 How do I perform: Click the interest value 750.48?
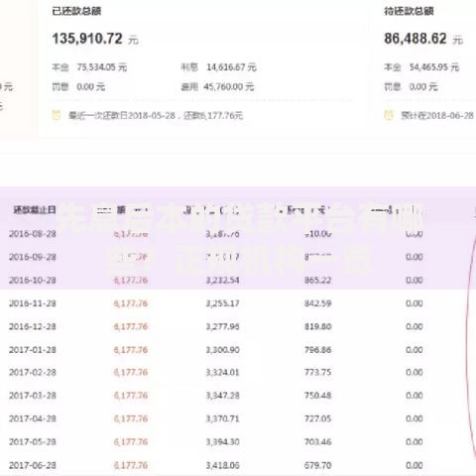coord(317,396)
